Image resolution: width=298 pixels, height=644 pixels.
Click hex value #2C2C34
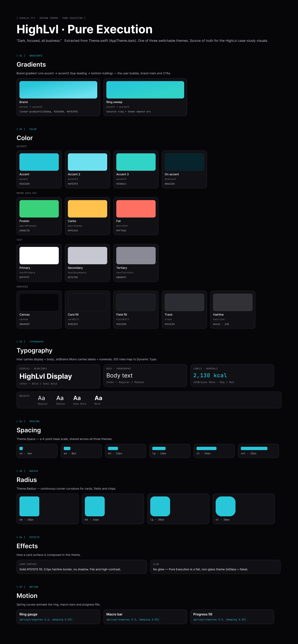coord(170,324)
